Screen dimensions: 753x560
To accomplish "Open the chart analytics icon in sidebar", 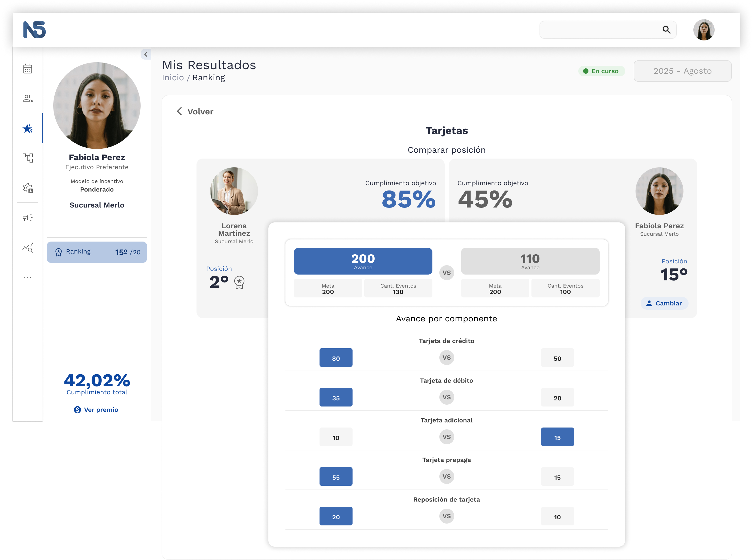I will 27,247.
